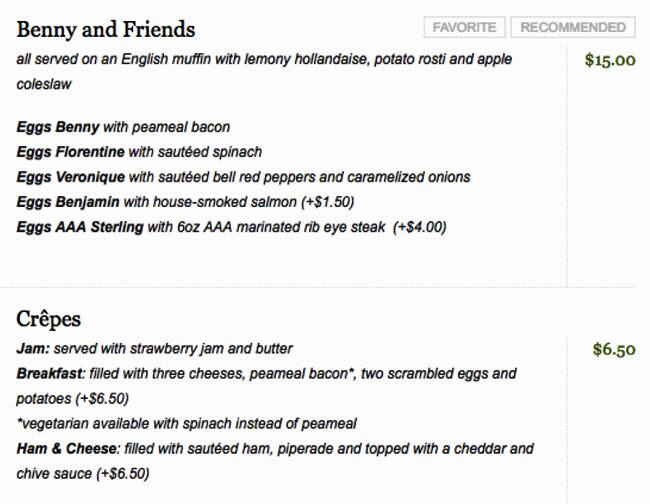The width and height of the screenshot is (650, 504).
Task: Select the $6.50 crêpes price
Action: (614, 350)
